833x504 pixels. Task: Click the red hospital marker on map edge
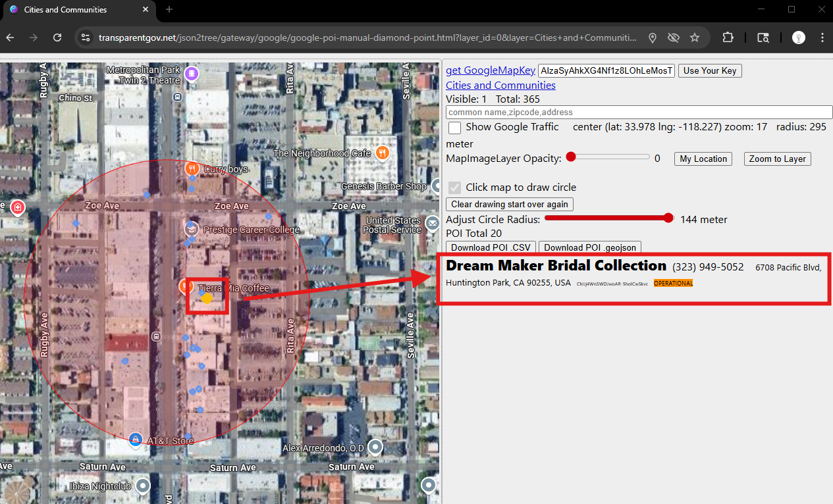[x=18, y=207]
